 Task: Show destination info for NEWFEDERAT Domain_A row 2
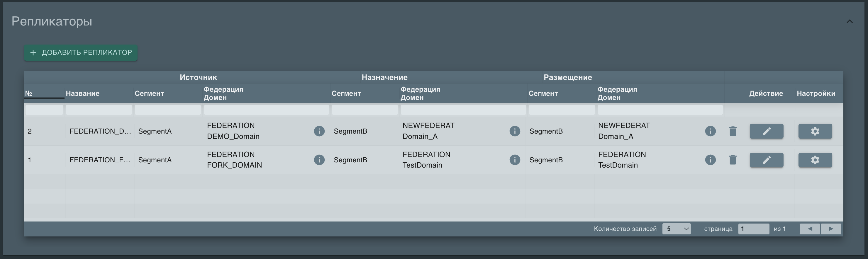[x=515, y=131]
